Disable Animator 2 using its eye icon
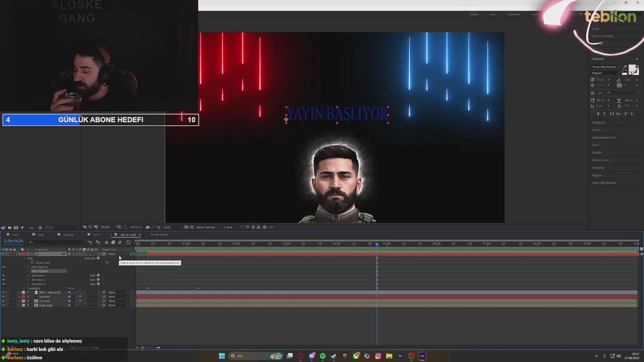Image resolution: width=644 pixels, height=362 pixels. tap(4, 280)
